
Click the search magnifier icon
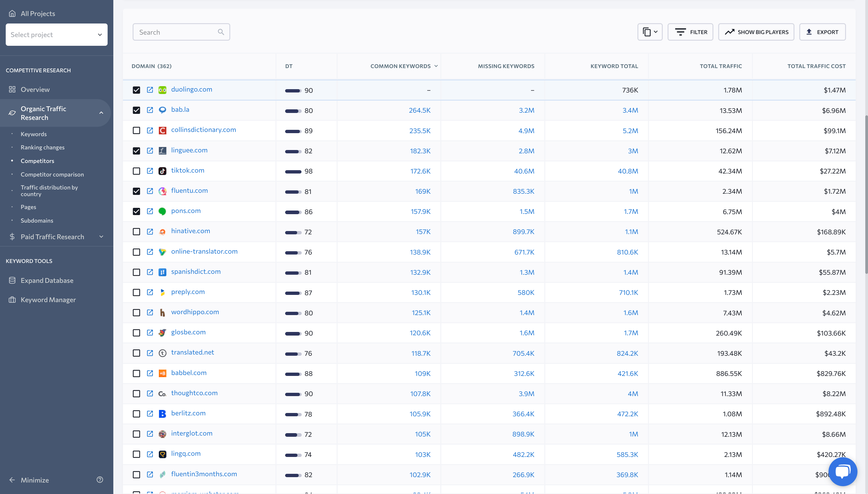221,32
